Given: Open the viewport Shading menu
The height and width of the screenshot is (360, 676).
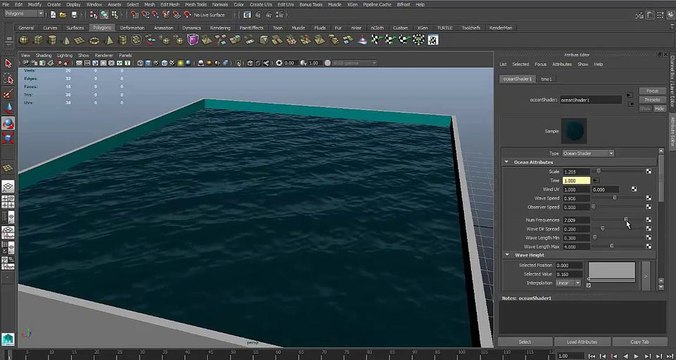Looking at the screenshot, I should [43, 56].
